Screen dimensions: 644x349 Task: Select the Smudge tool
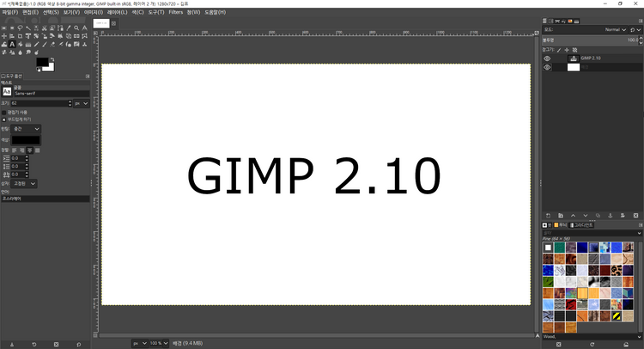pos(28,52)
